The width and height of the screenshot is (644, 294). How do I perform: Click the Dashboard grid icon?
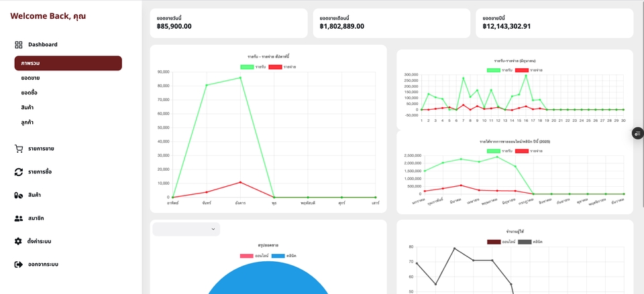tap(19, 45)
